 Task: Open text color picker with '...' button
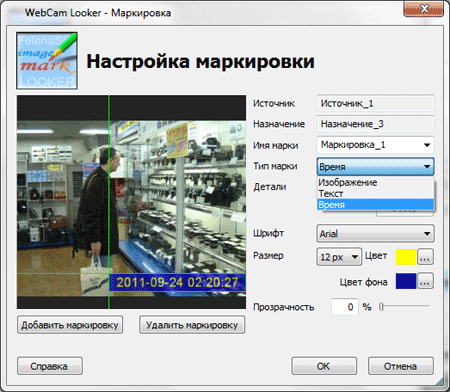coord(425,257)
